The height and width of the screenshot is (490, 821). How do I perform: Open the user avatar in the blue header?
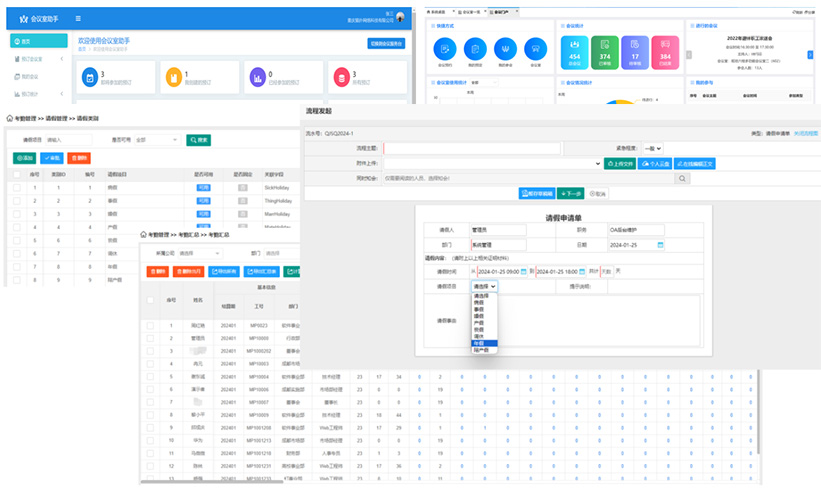pyautogui.click(x=401, y=17)
